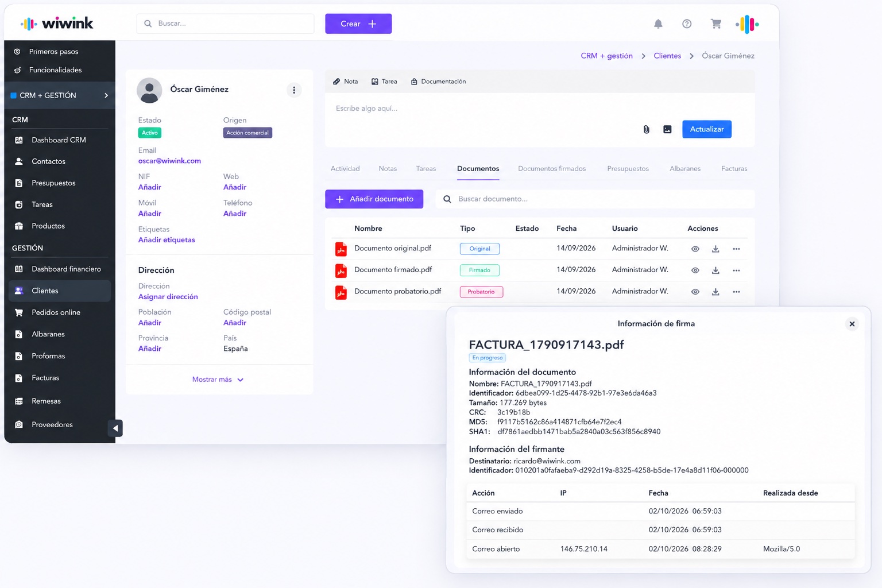Collapse the sidebar with the arrow button
882x588 pixels.
click(115, 428)
